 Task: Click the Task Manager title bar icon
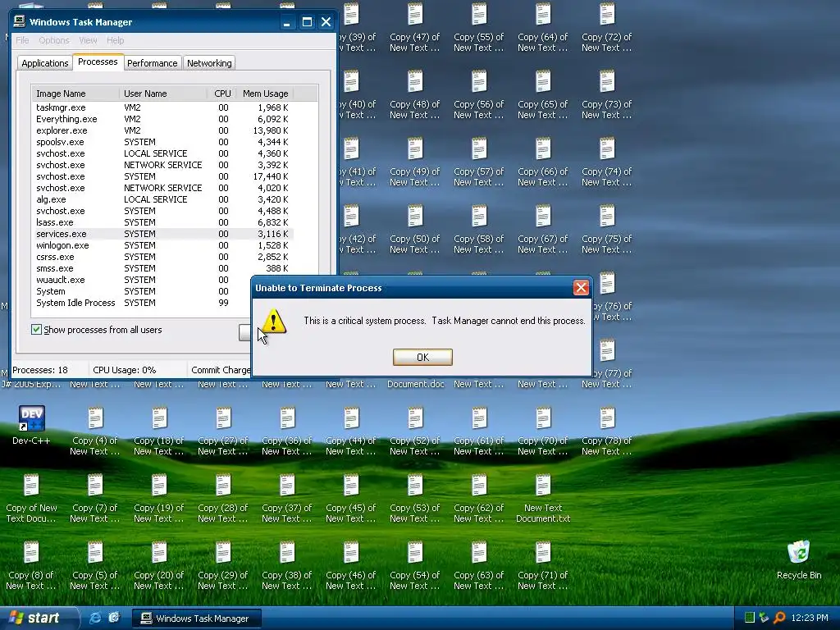pos(20,21)
